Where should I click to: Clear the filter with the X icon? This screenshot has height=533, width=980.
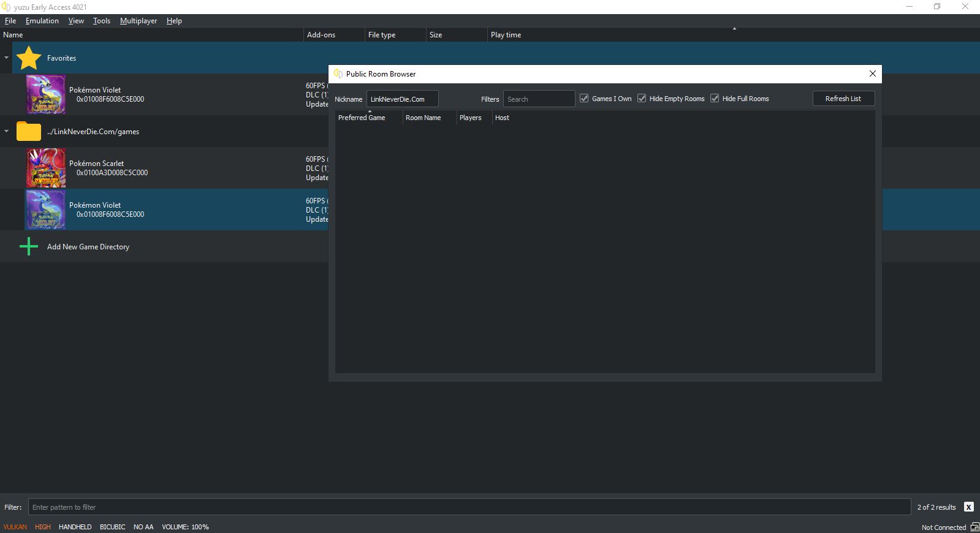[968, 507]
